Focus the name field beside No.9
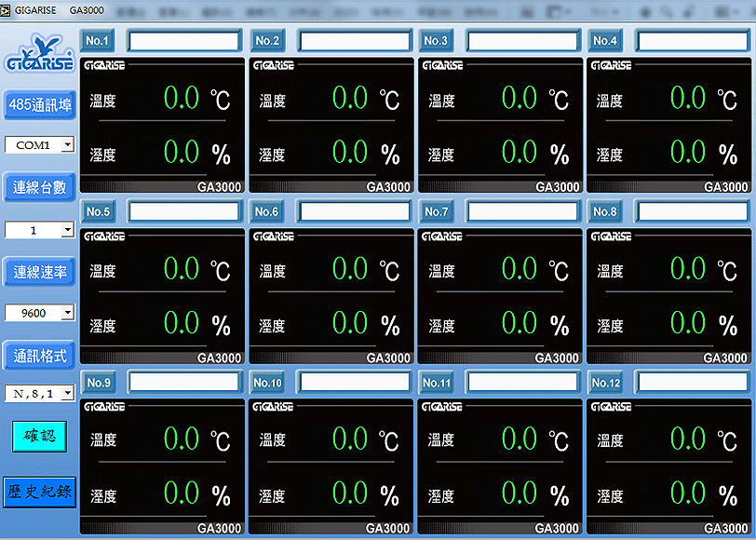The image size is (756, 540). coord(184,382)
